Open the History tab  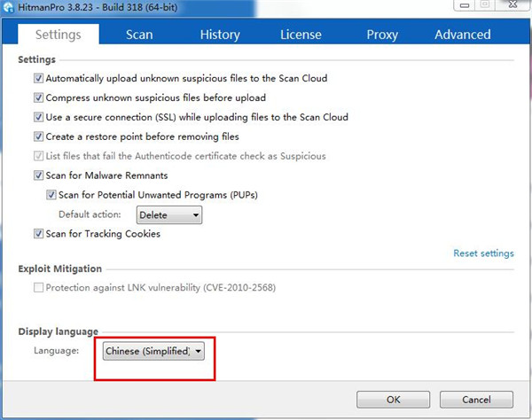pyautogui.click(x=220, y=35)
